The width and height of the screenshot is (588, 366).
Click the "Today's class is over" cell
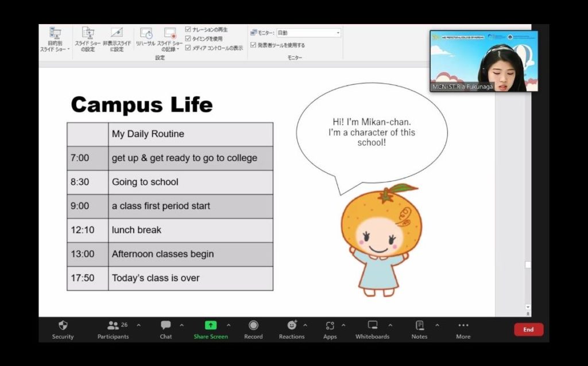tap(191, 278)
